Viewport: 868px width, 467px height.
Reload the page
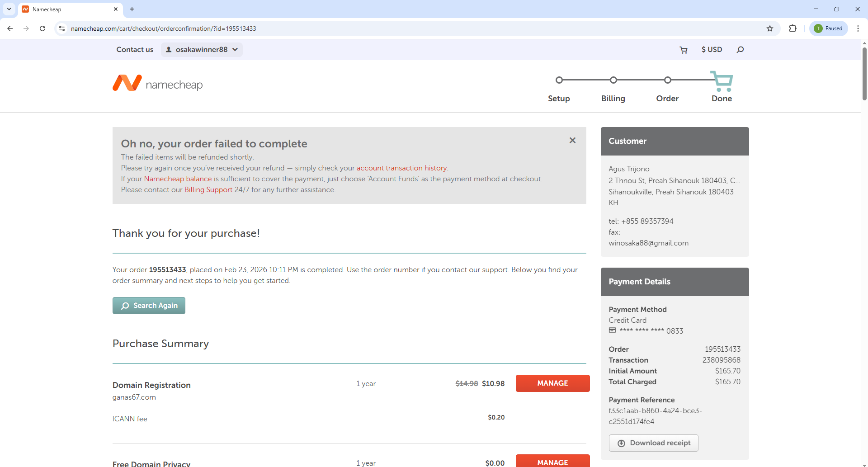click(x=42, y=28)
